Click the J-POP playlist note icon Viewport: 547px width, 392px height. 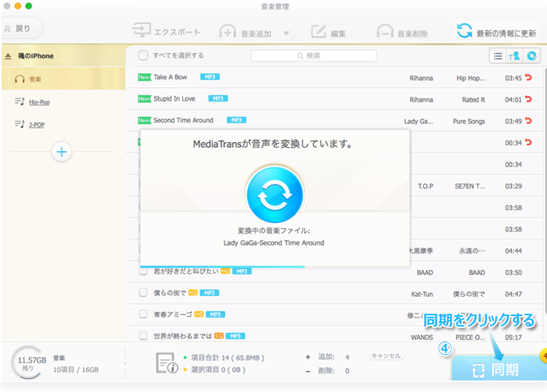click(19, 124)
